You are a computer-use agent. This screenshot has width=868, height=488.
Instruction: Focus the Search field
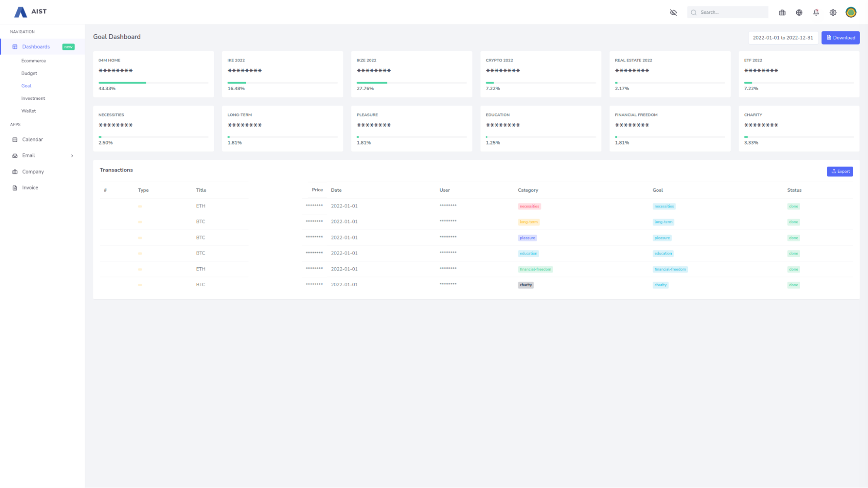click(728, 13)
